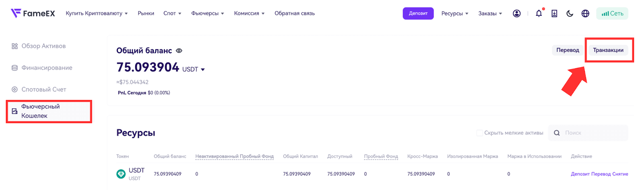
Task: Click the app download icon
Action: [x=554, y=13]
